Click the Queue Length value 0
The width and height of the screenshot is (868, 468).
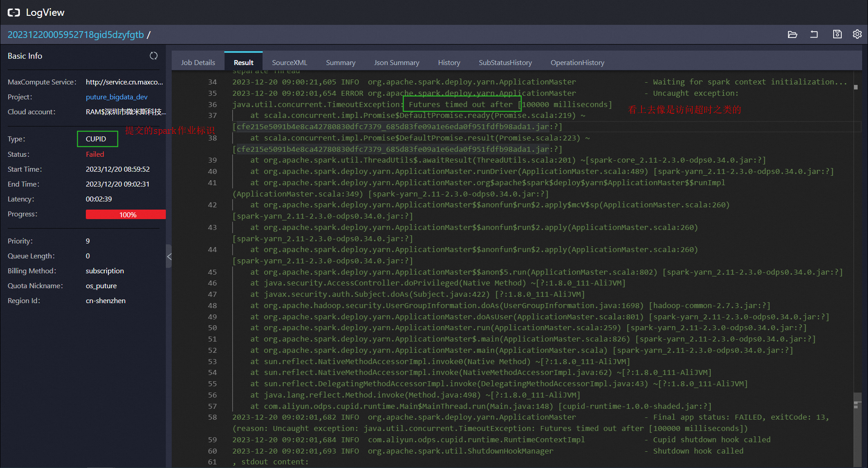88,256
